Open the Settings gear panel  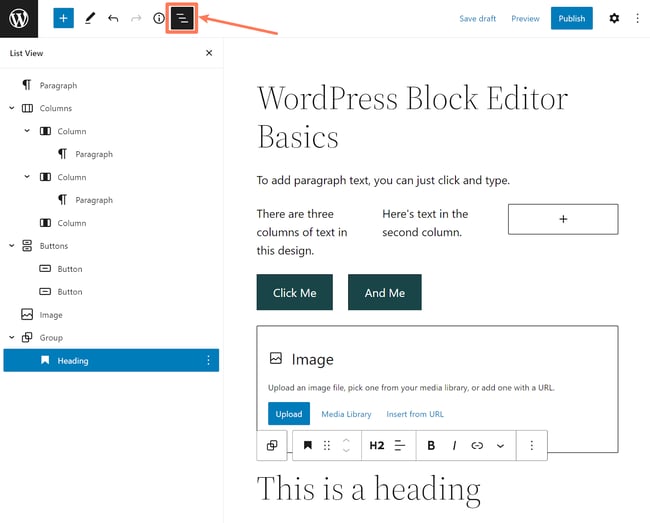tap(614, 18)
